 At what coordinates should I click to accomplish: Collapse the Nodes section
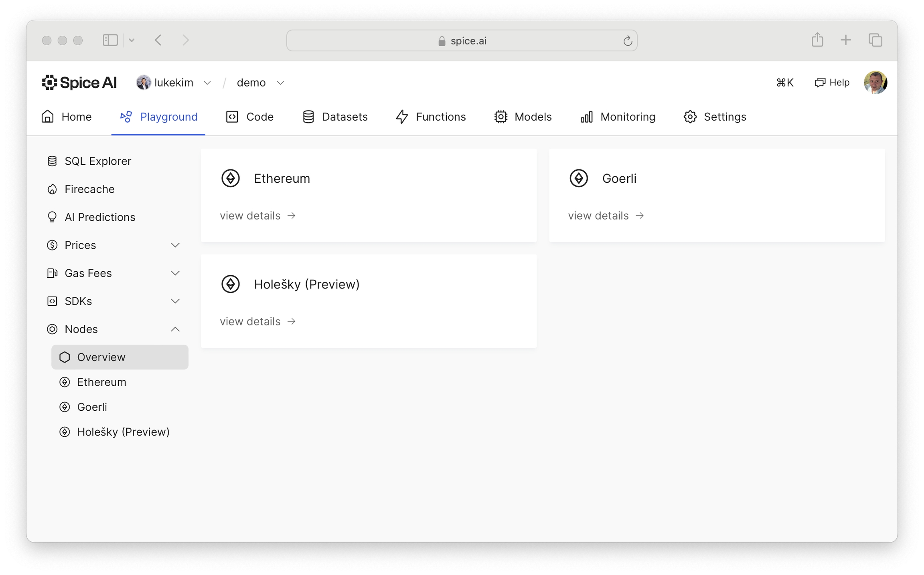[175, 329]
